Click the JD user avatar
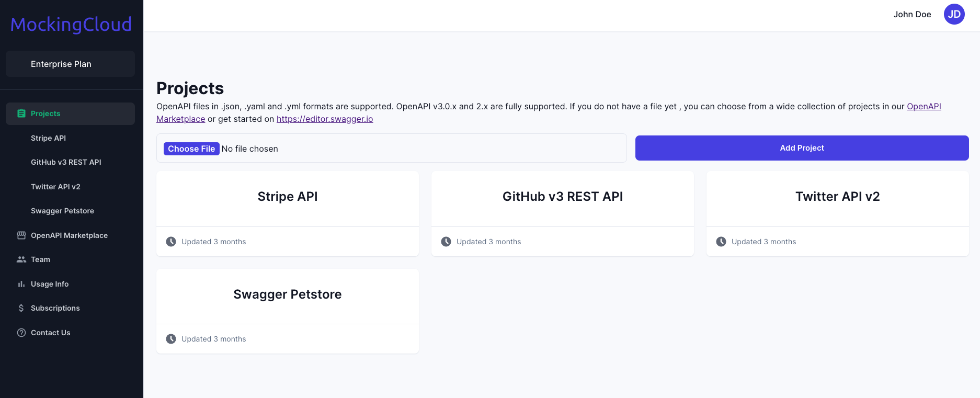Screen dimensions: 980x398 (954, 14)
